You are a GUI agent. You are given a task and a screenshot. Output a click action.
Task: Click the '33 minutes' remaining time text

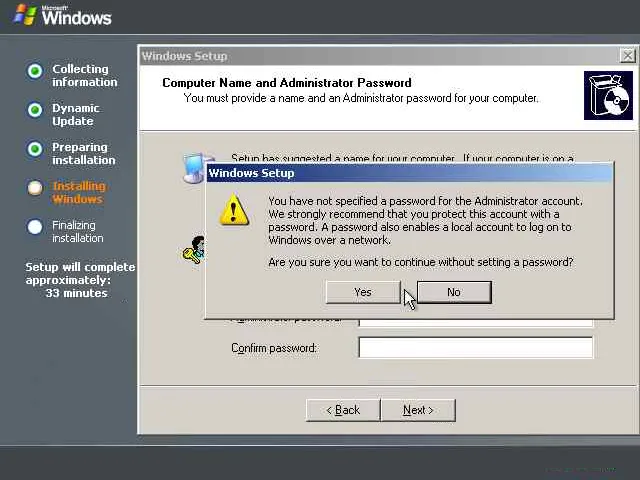pos(77,293)
